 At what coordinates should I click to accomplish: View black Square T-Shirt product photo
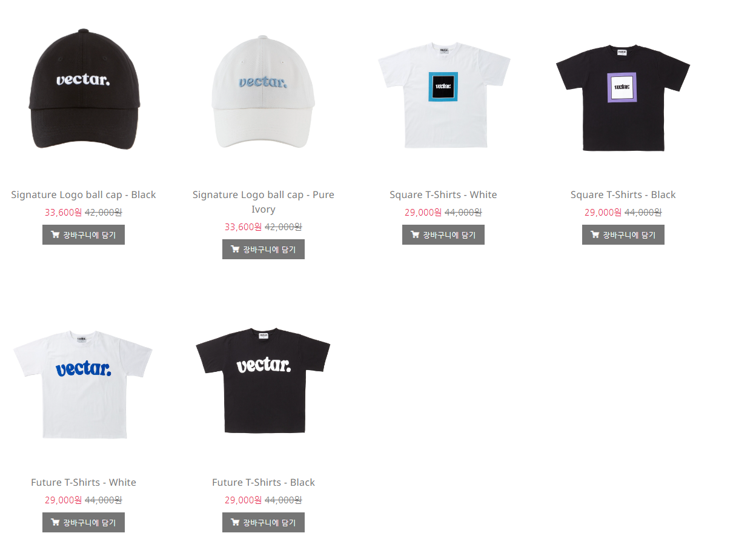[623, 98]
